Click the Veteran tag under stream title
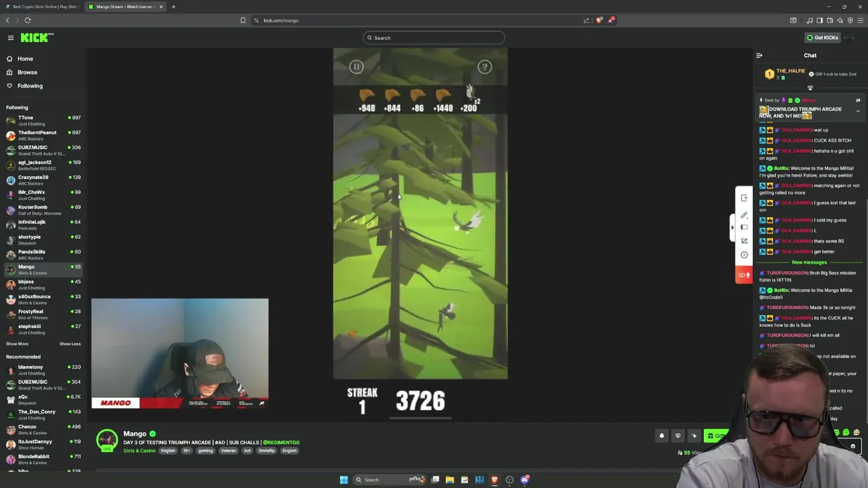This screenshot has height=488, width=868. [228, 451]
